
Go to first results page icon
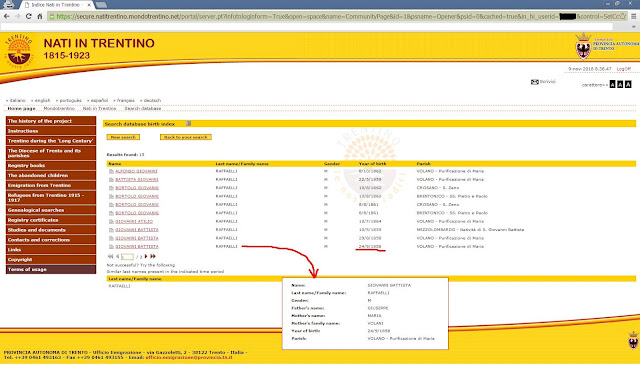[x=110, y=256]
